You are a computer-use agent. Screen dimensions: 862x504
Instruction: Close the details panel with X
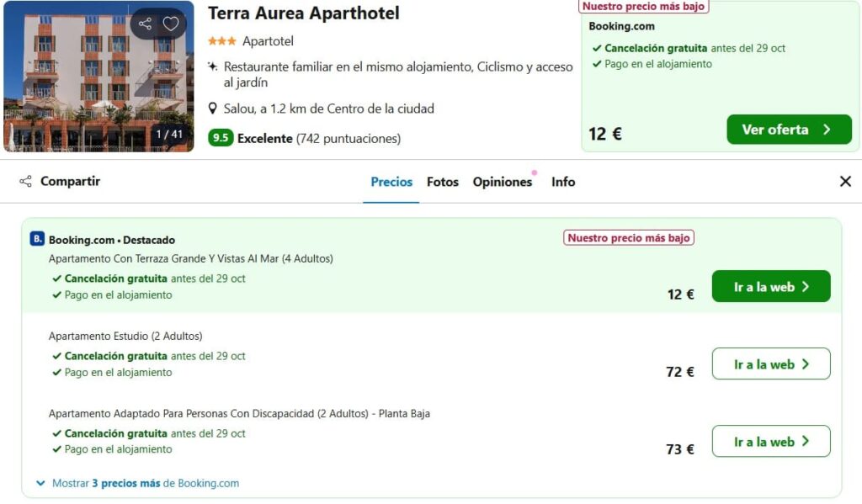click(845, 182)
